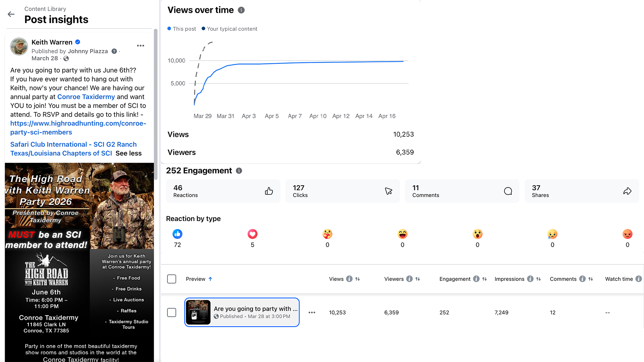This screenshot has height=362, width=644.
Task: Sort table by Impressions column arrows
Action: [x=538, y=279]
